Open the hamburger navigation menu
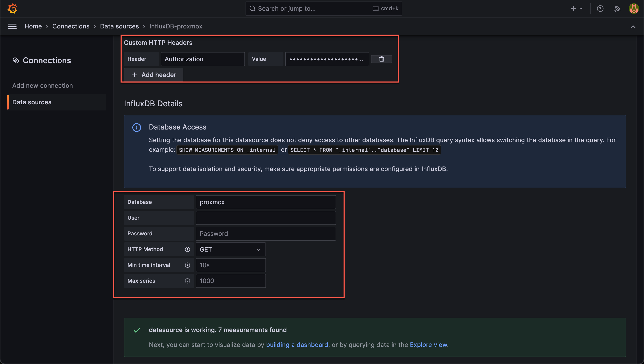This screenshot has height=364, width=644. click(x=12, y=26)
